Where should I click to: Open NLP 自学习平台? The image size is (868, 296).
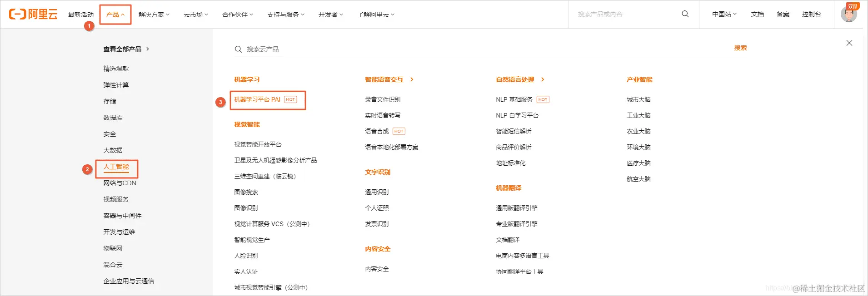(517, 115)
